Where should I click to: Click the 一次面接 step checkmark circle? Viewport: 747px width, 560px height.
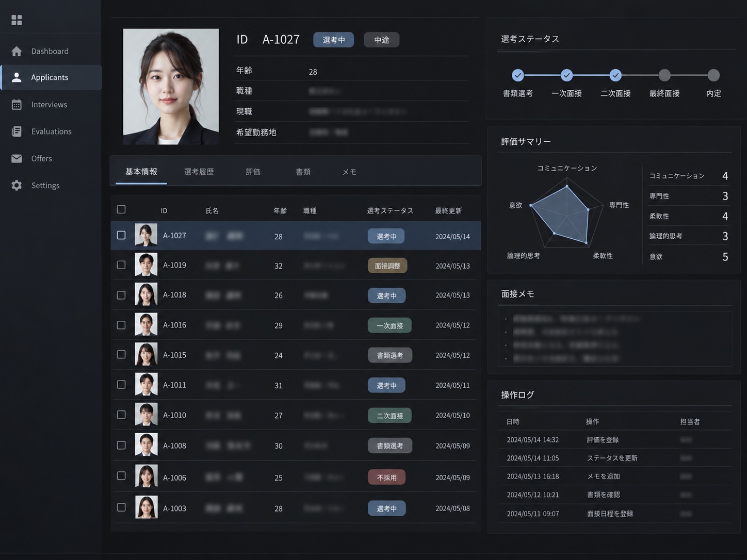[566, 75]
